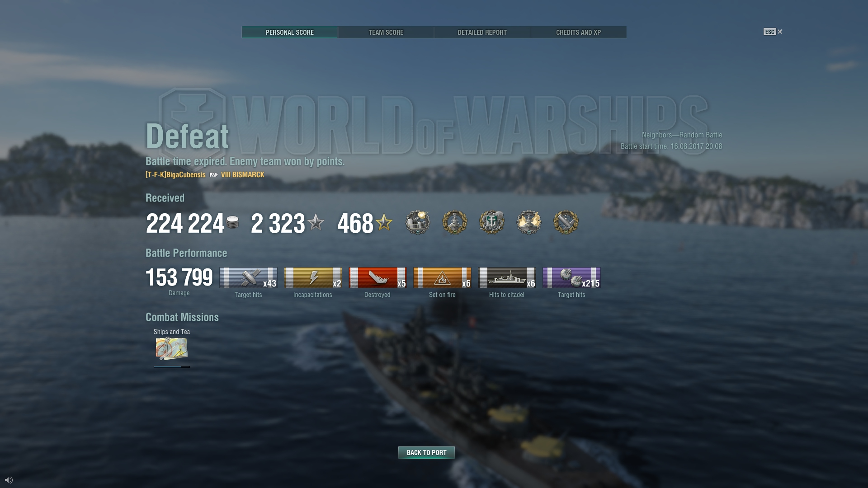Image resolution: width=868 pixels, height=488 pixels.
Task: Click the Hits to citadel ribbon
Action: click(x=507, y=277)
